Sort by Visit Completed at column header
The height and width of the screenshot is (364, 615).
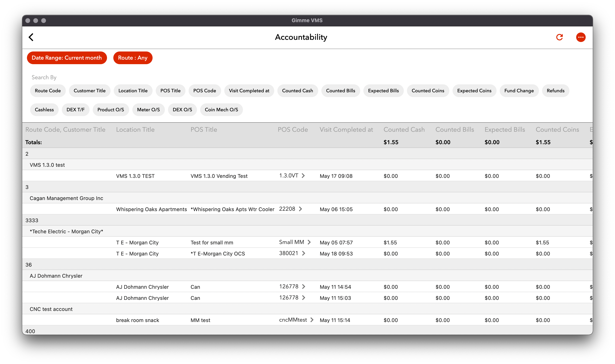pyautogui.click(x=346, y=130)
